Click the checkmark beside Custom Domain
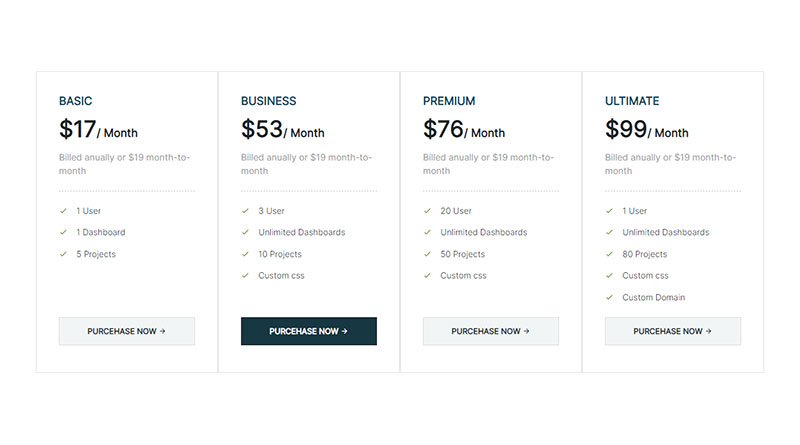The height and width of the screenshot is (445, 800). [609, 297]
